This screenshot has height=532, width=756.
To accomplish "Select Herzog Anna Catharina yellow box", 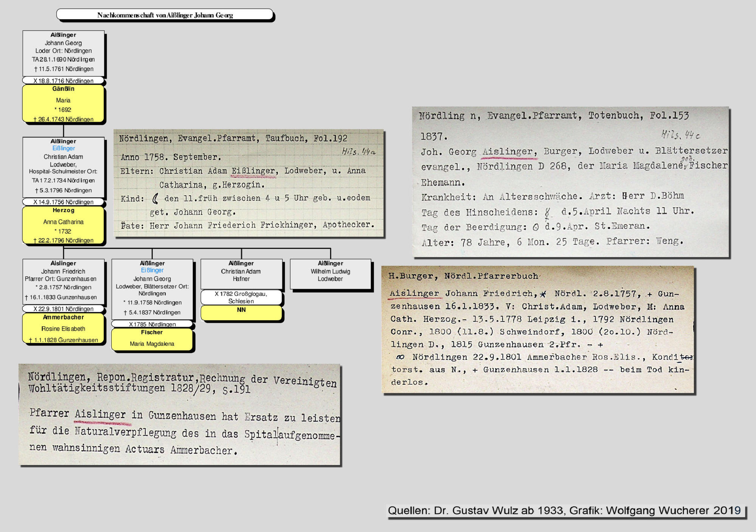I will (x=64, y=225).
